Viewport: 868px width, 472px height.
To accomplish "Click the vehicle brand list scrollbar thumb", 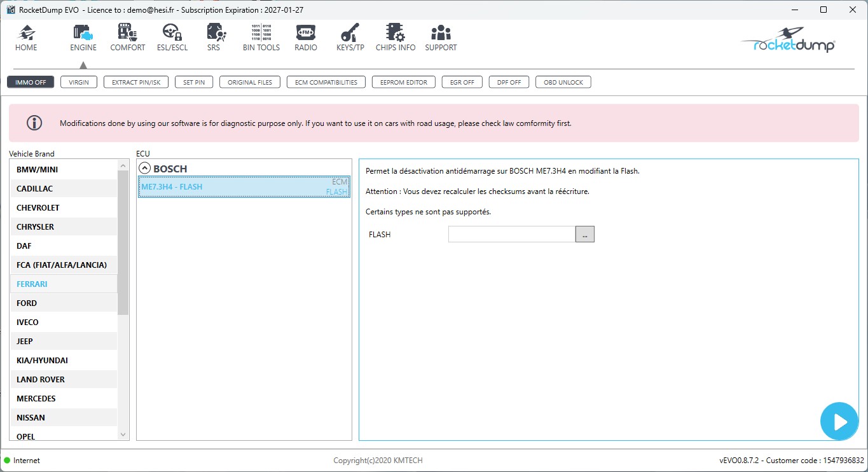I will click(123, 242).
